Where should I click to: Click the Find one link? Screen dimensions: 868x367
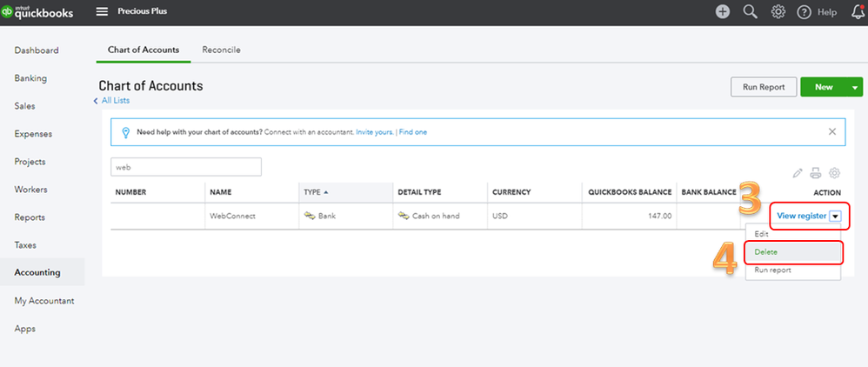[413, 132]
